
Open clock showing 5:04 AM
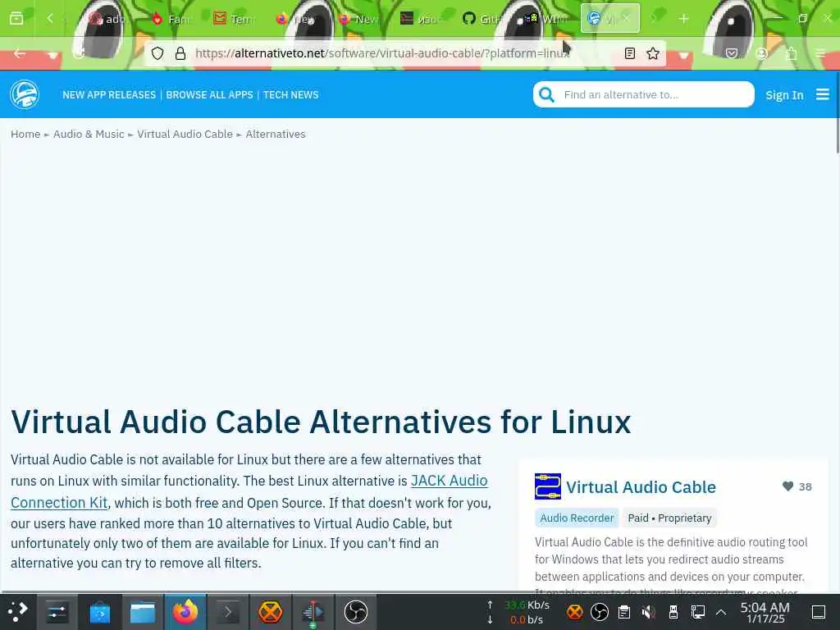[765, 612]
